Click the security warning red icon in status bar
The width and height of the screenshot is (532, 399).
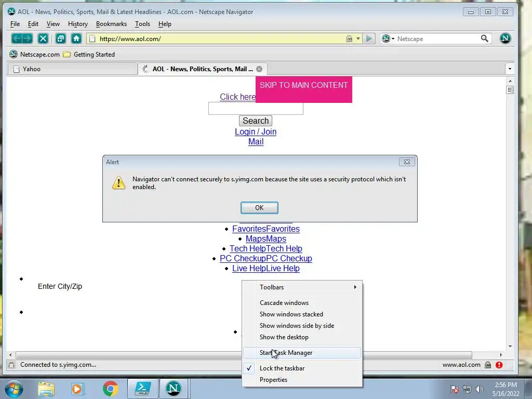coord(499,365)
